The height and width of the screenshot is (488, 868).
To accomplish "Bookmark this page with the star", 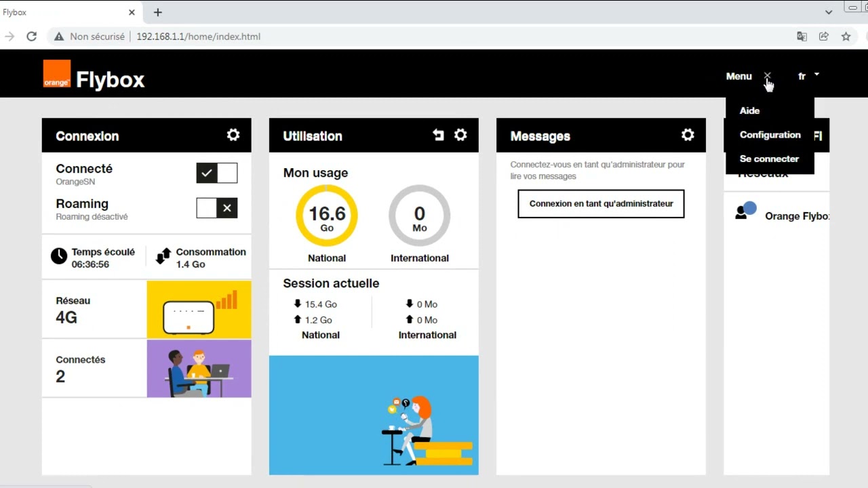I will pos(846,37).
